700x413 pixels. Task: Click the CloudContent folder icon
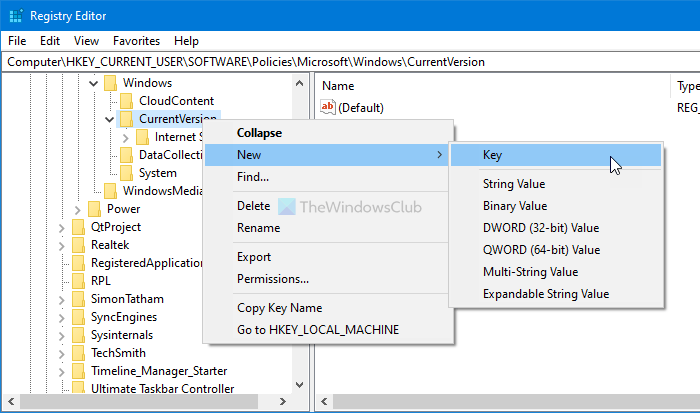127,101
